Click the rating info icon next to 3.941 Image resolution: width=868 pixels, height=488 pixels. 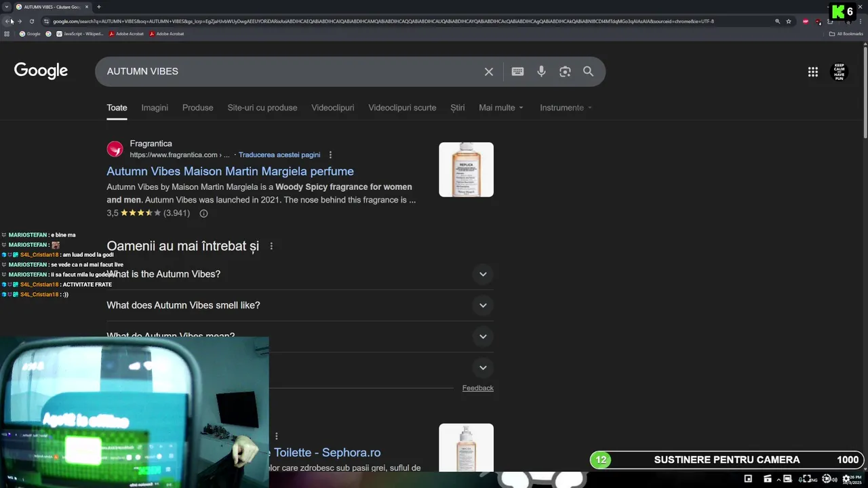point(203,213)
